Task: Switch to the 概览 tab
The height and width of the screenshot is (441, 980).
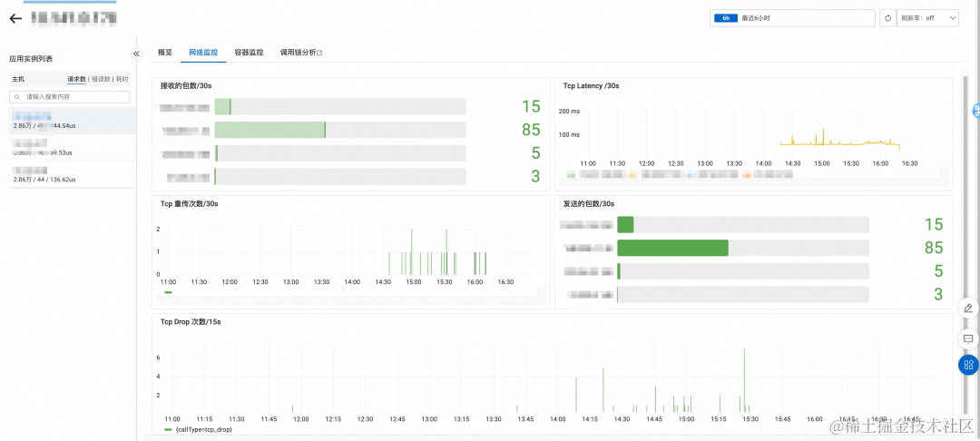Action: (x=165, y=53)
